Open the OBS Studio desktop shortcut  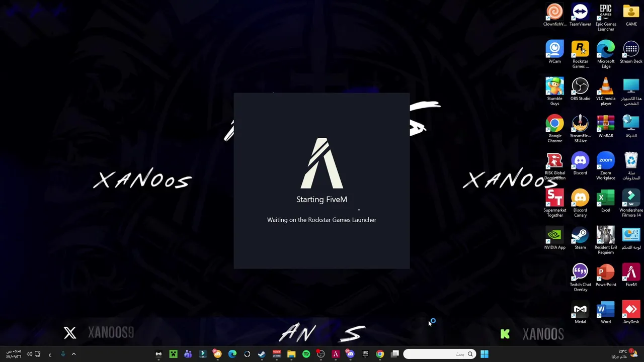click(580, 89)
